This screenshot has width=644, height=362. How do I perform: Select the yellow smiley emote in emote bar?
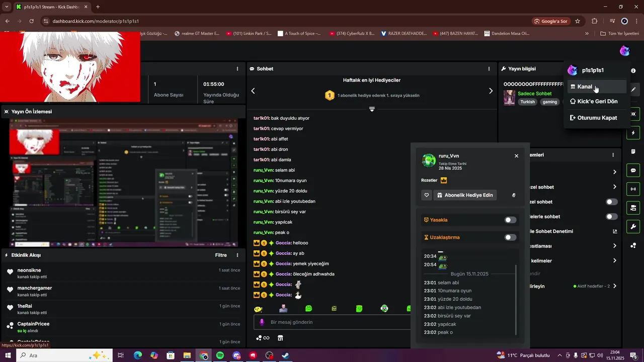click(x=258, y=308)
